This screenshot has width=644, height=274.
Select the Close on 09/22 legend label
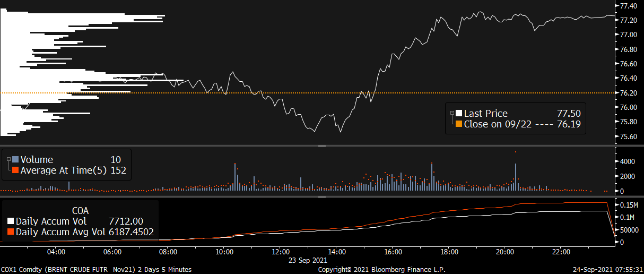(x=498, y=124)
